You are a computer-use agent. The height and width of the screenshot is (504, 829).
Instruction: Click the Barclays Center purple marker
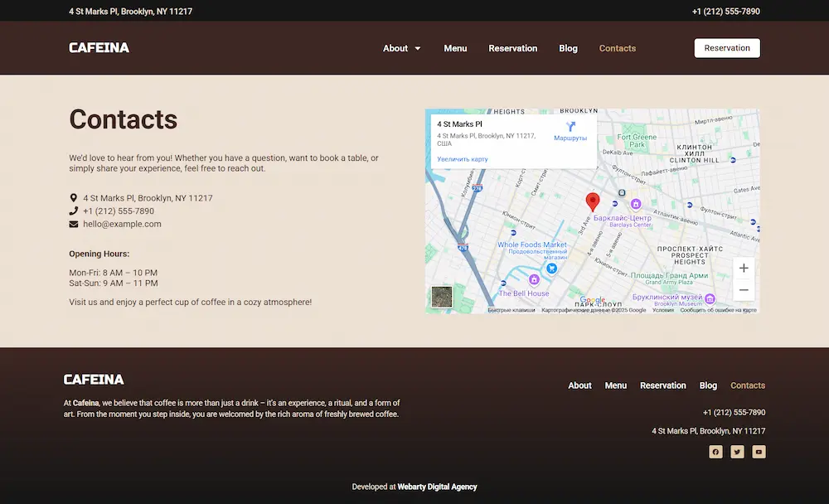click(636, 204)
